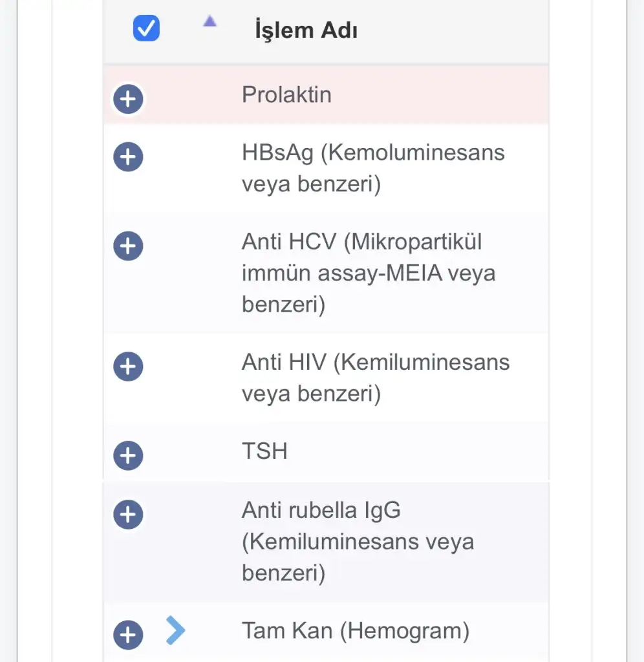The height and width of the screenshot is (662, 644).
Task: Uncheck the select-all checkbox in header
Action: (146, 28)
